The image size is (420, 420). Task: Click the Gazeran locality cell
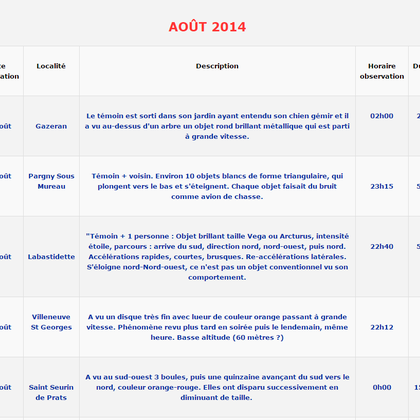coord(51,126)
